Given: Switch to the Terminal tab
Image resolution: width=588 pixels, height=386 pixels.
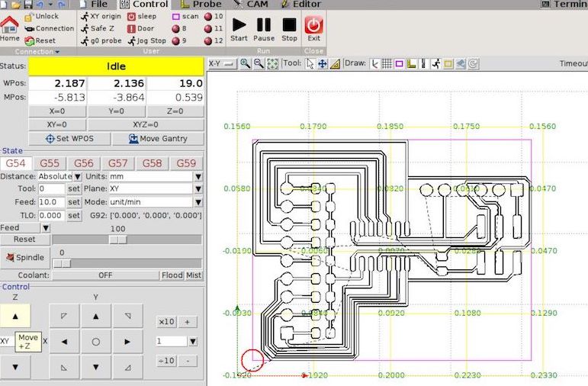Looking at the screenshot, I should pyautogui.click(x=564, y=4).
